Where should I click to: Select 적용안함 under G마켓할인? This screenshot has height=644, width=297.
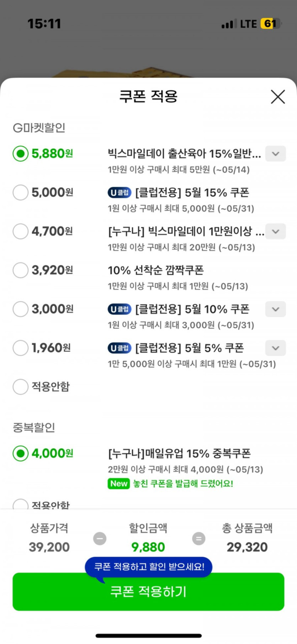tap(21, 387)
